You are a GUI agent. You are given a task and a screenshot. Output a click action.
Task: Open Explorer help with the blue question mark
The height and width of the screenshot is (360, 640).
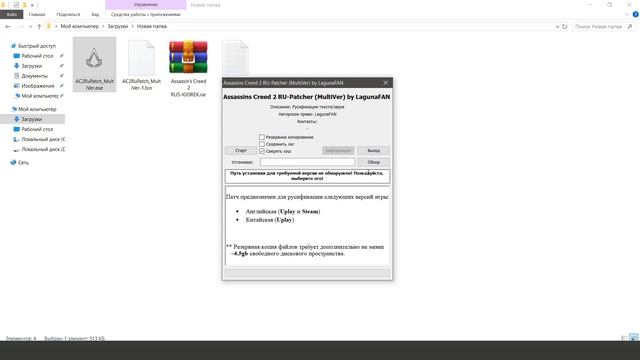click(x=636, y=14)
